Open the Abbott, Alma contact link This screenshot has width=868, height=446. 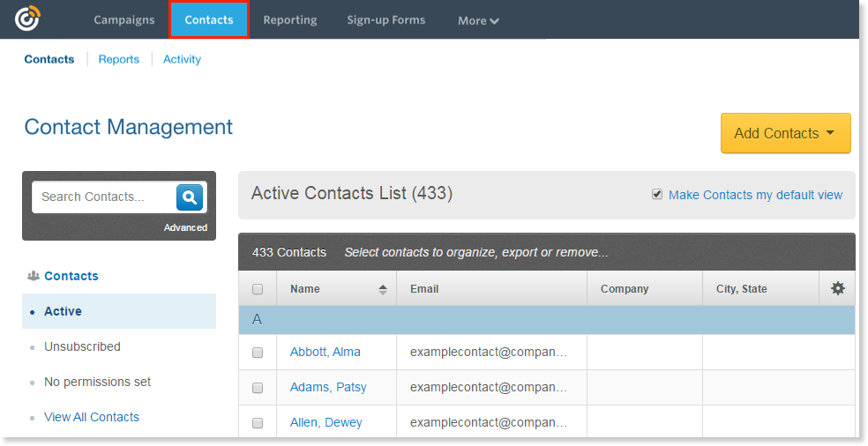pyautogui.click(x=325, y=352)
